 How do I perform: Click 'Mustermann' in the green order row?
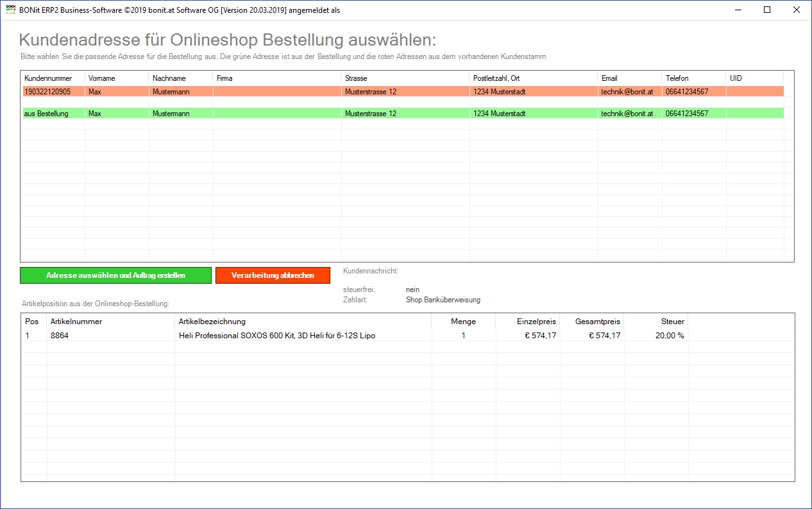coord(171,114)
